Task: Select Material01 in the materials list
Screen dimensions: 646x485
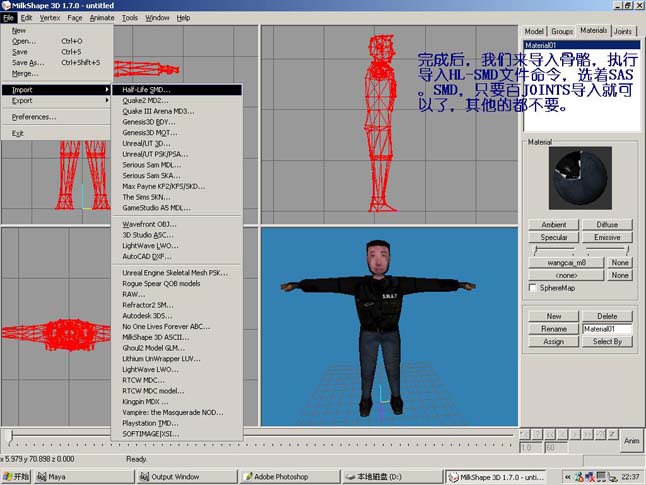Action: [x=582, y=45]
